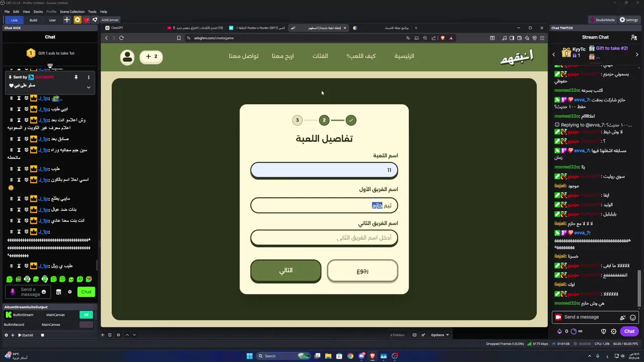Send Twitch message with Chat button
Image resolution: width=644 pixels, height=362 pixels.
point(629,331)
